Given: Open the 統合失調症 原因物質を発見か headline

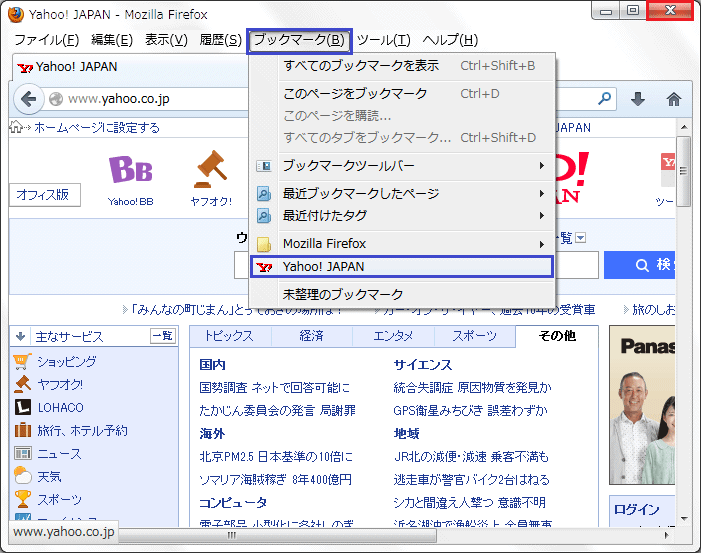Looking at the screenshot, I should coord(471,387).
